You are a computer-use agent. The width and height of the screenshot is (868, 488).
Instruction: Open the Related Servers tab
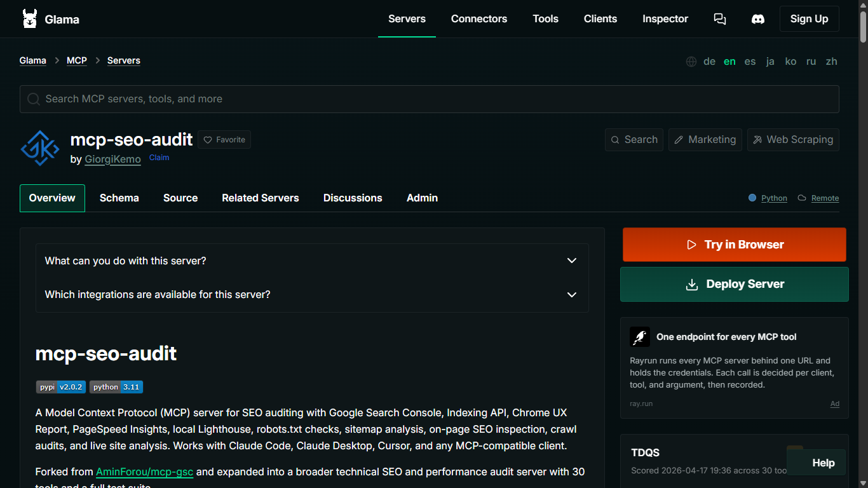pyautogui.click(x=261, y=198)
